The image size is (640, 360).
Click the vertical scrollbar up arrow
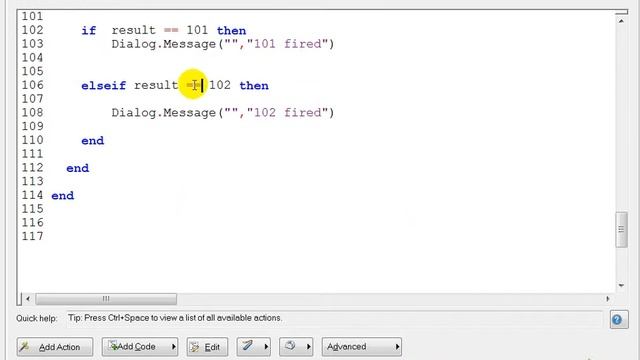621,21
